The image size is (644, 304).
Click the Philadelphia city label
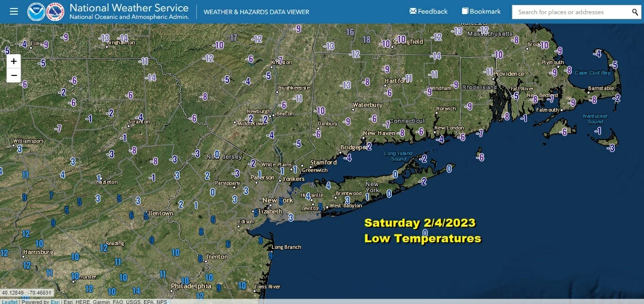pos(191,286)
